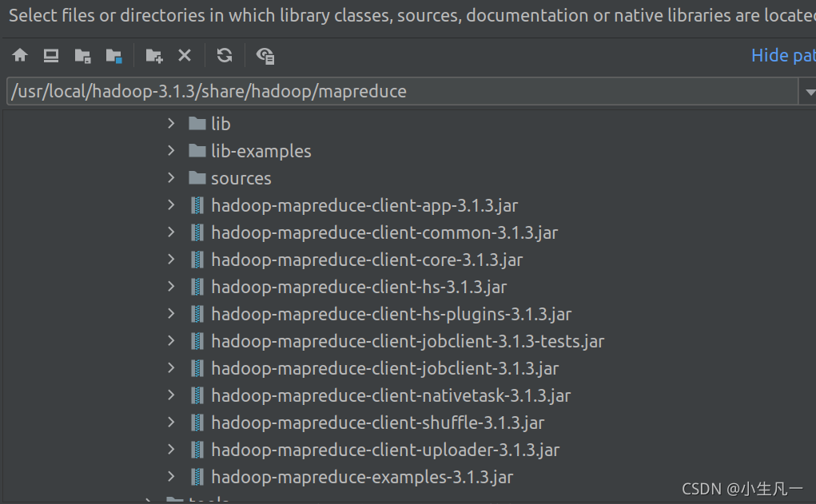The height and width of the screenshot is (504, 816).
Task: Select the sources folder icon
Action: click(x=197, y=178)
